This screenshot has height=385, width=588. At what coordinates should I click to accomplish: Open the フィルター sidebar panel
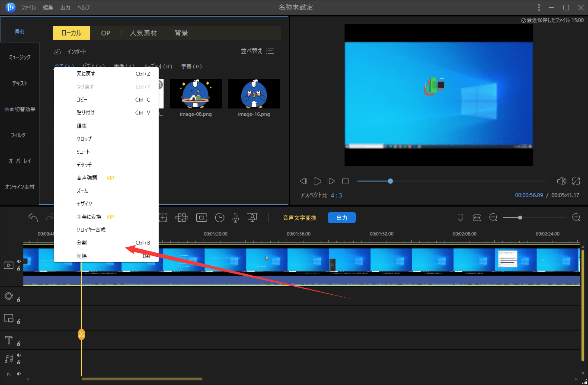(20, 135)
